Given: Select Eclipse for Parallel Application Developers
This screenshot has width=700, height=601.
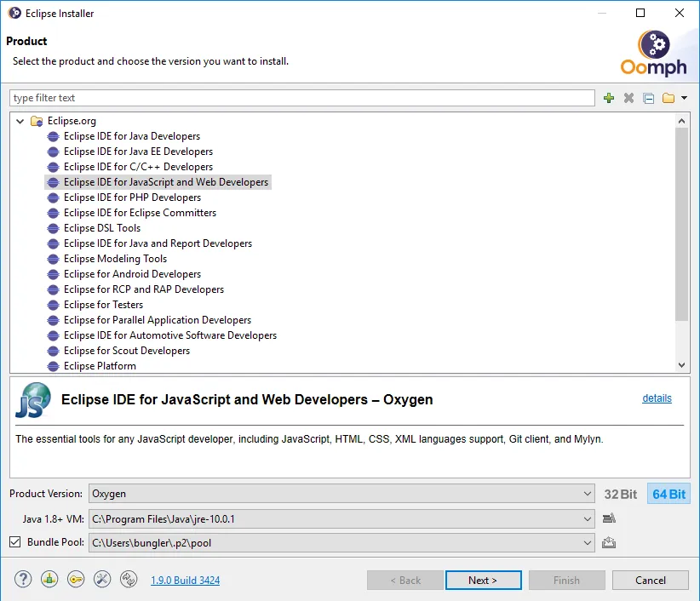Looking at the screenshot, I should pyautogui.click(x=158, y=320).
